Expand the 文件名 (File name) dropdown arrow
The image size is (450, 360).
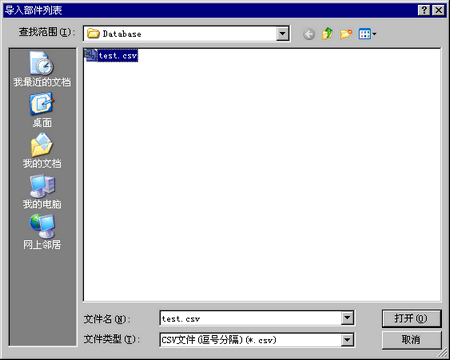pyautogui.click(x=347, y=318)
